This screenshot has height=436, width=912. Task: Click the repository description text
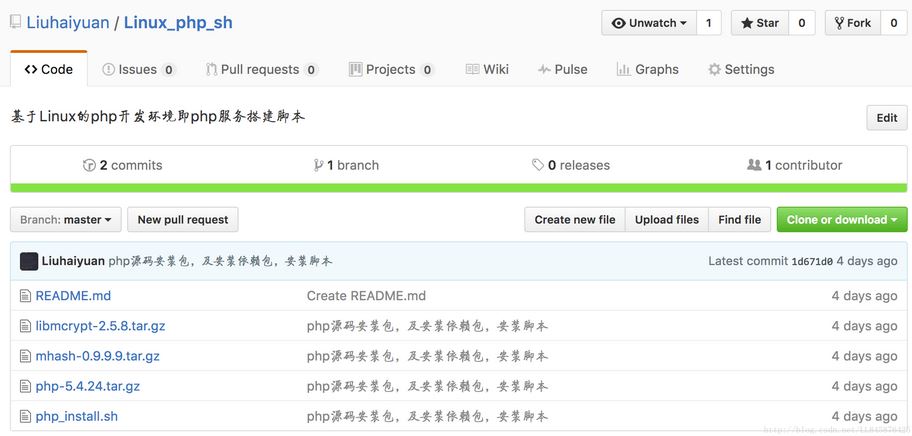[x=158, y=117]
